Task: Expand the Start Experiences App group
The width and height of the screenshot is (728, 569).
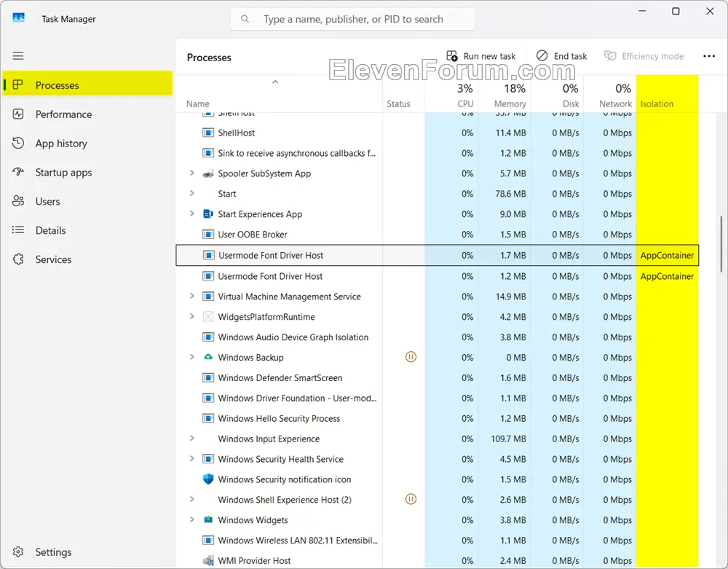Action: pos(191,213)
